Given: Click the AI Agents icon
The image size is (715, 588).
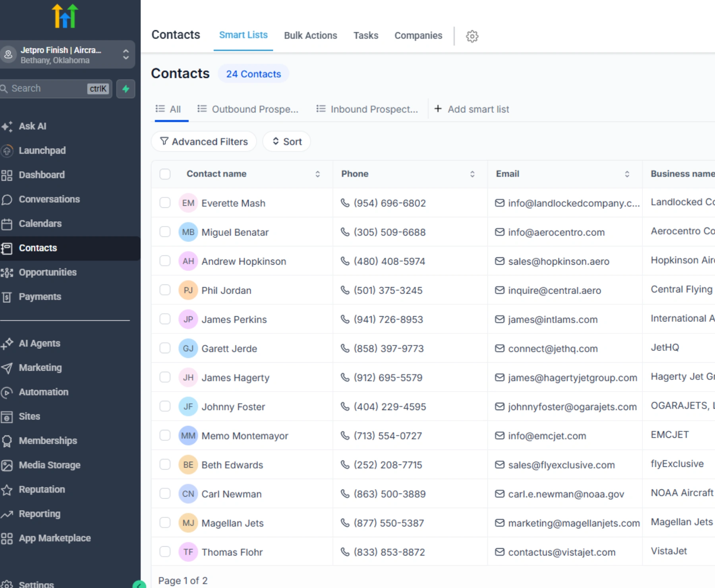Looking at the screenshot, I should 7,344.
